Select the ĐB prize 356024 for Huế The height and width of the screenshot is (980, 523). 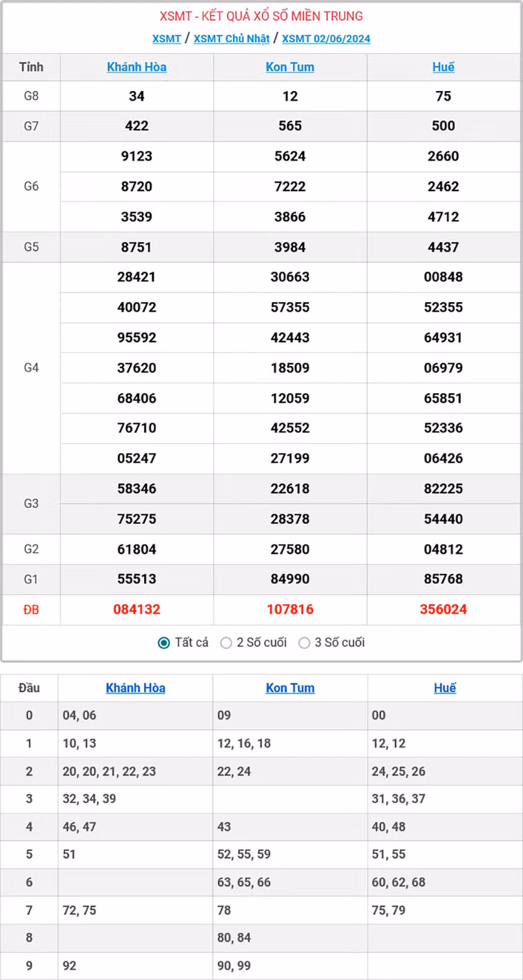point(444,609)
